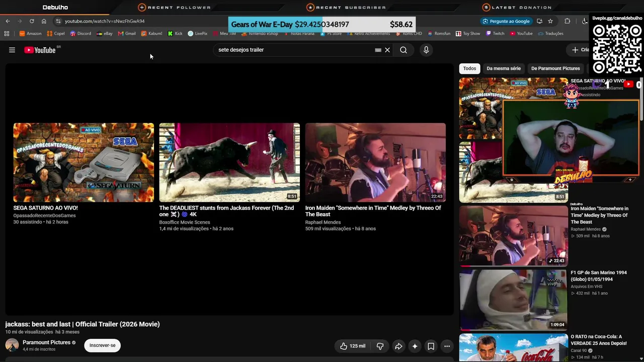644x362 pixels.
Task: Select the Da mesma série chip
Action: (x=504, y=68)
